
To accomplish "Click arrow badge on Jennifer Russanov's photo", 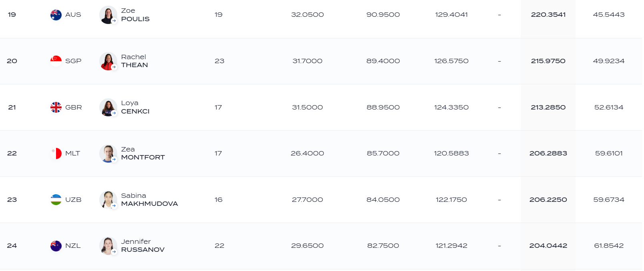I will point(114,252).
